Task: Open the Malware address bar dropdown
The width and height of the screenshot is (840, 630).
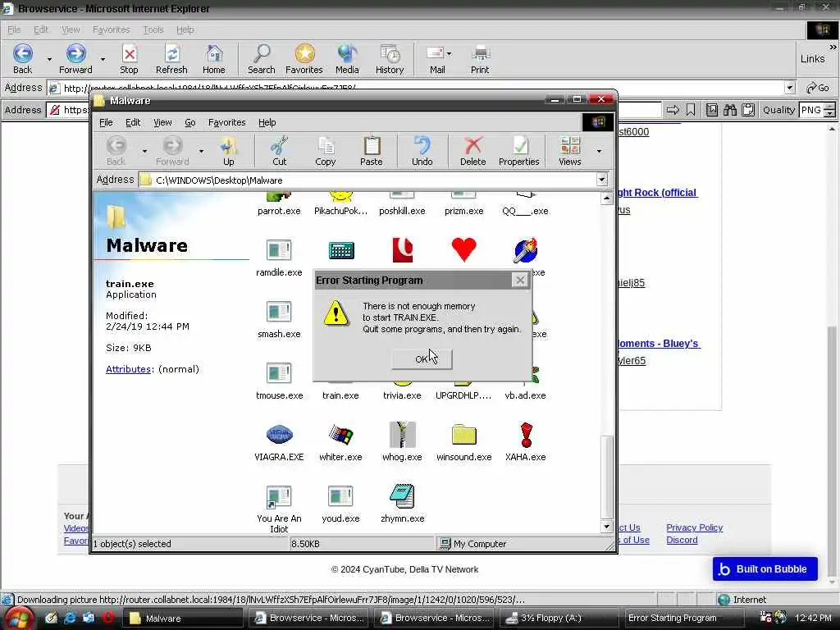Action: click(x=601, y=180)
